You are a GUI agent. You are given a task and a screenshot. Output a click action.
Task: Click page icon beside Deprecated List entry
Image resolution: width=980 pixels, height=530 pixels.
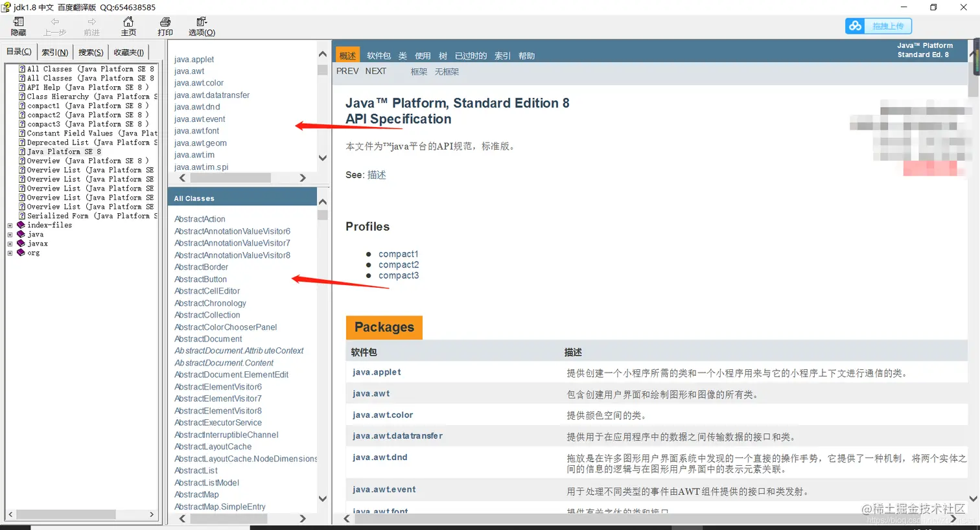click(x=22, y=142)
